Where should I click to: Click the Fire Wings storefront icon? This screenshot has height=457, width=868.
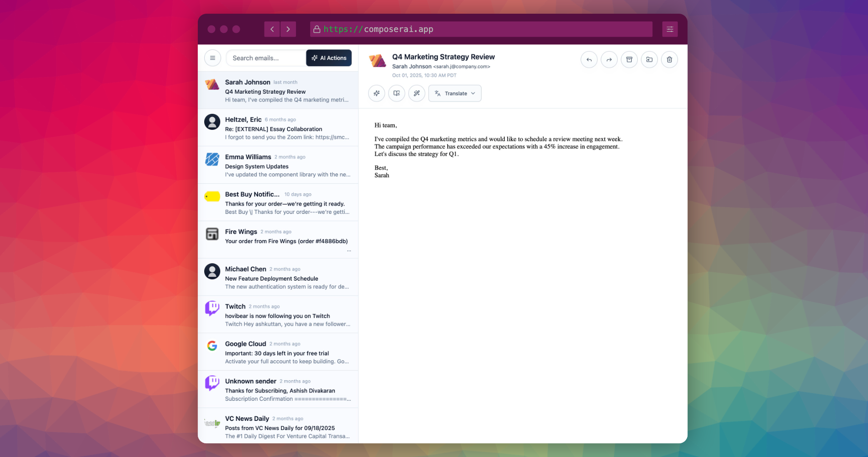[212, 234]
